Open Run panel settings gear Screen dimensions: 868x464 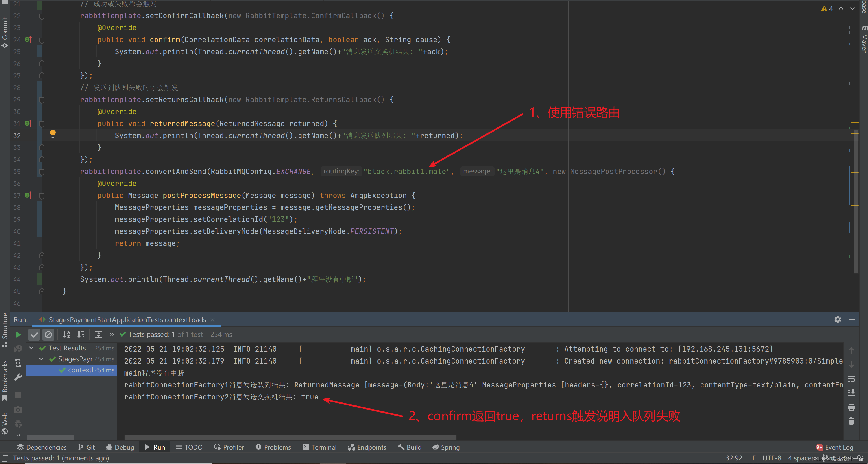(838, 319)
